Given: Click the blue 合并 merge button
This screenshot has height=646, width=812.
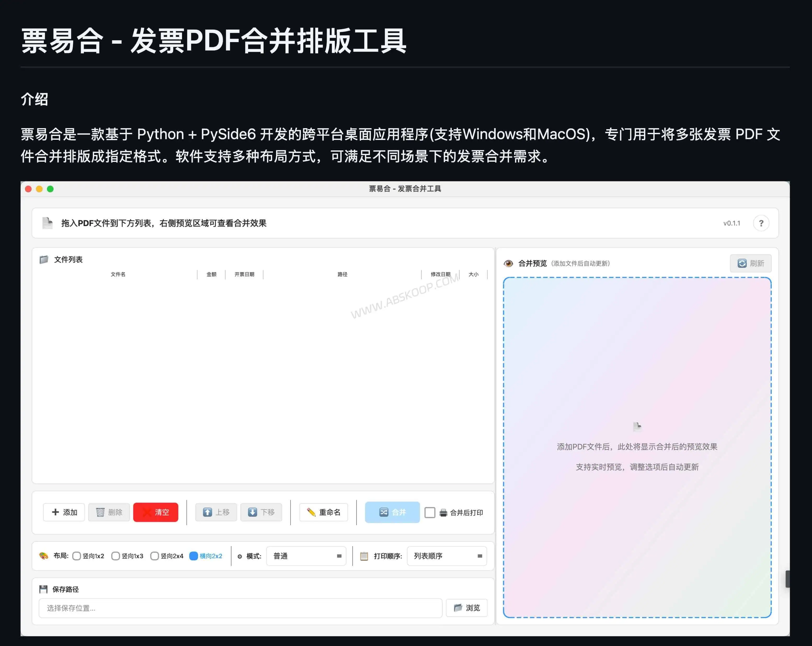Looking at the screenshot, I should pyautogui.click(x=392, y=512).
